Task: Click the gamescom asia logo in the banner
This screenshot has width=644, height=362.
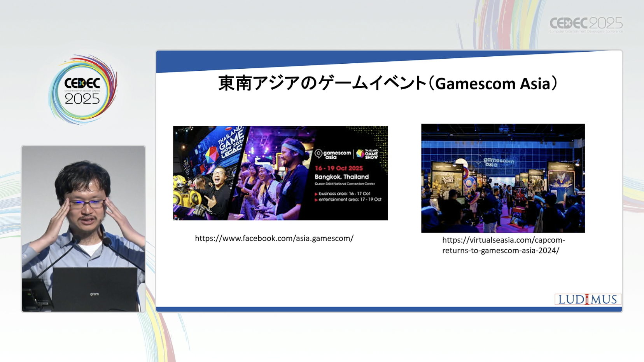Action: tap(333, 154)
